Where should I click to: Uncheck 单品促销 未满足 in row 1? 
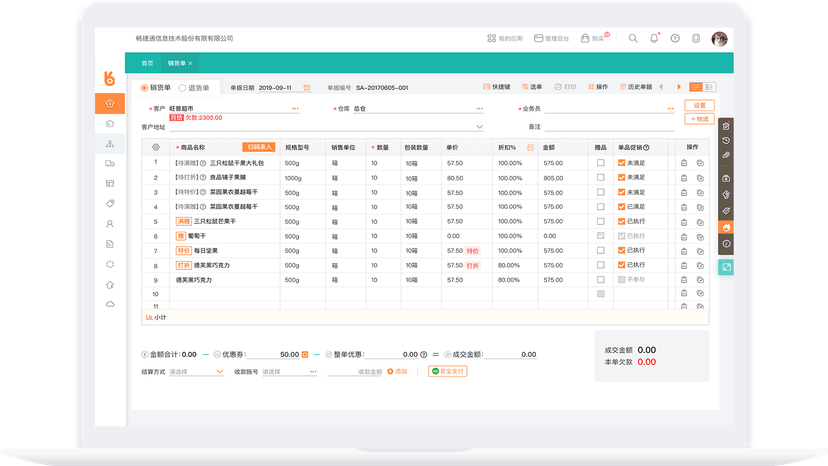click(622, 163)
